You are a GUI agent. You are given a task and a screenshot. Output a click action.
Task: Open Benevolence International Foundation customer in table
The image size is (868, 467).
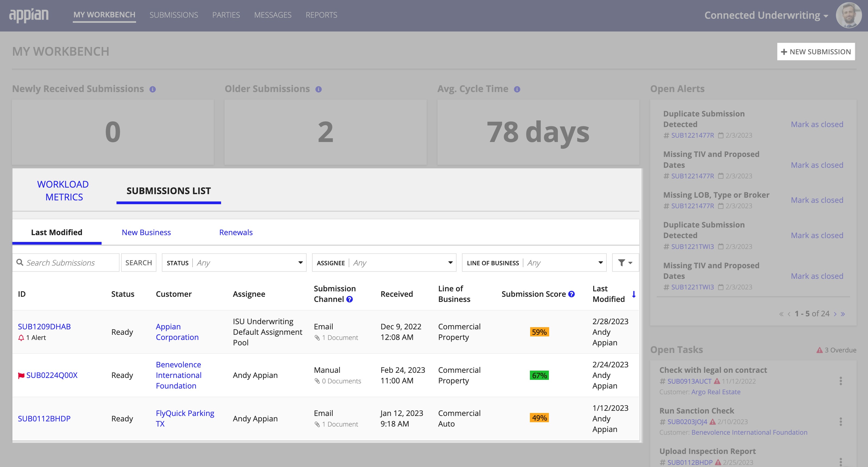click(x=179, y=375)
